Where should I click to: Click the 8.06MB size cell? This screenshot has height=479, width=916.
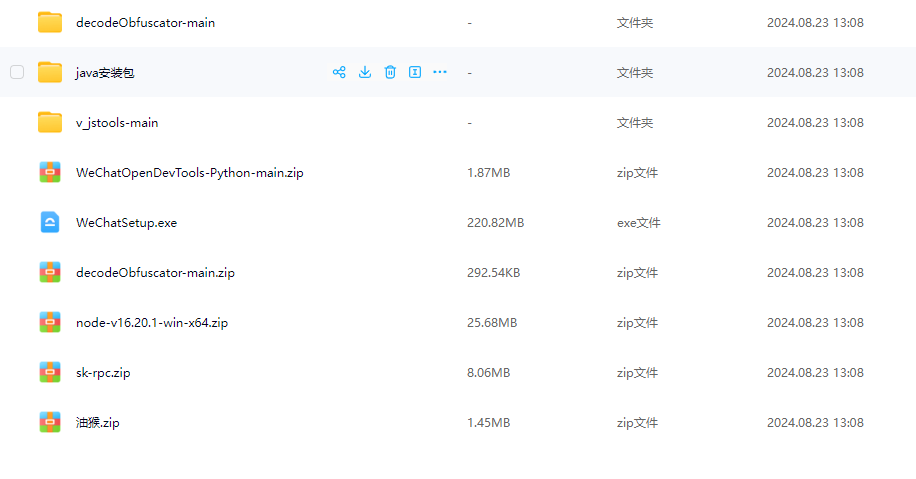click(488, 373)
